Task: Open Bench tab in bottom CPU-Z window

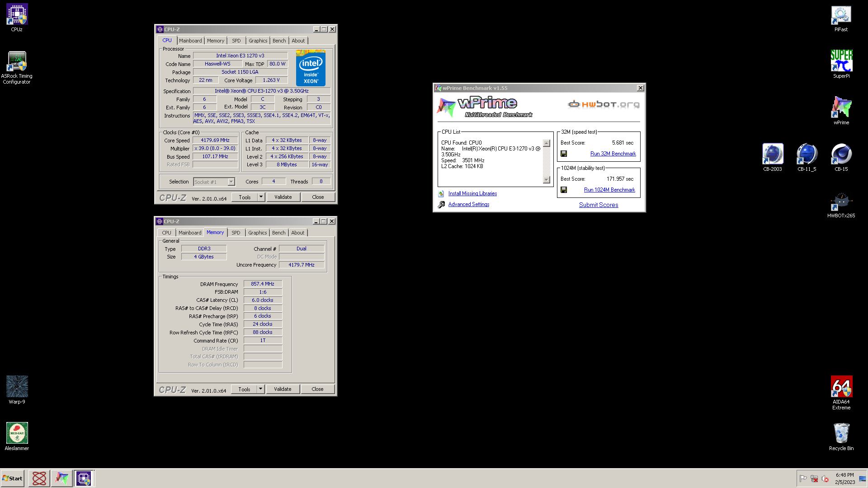Action: [x=279, y=233]
